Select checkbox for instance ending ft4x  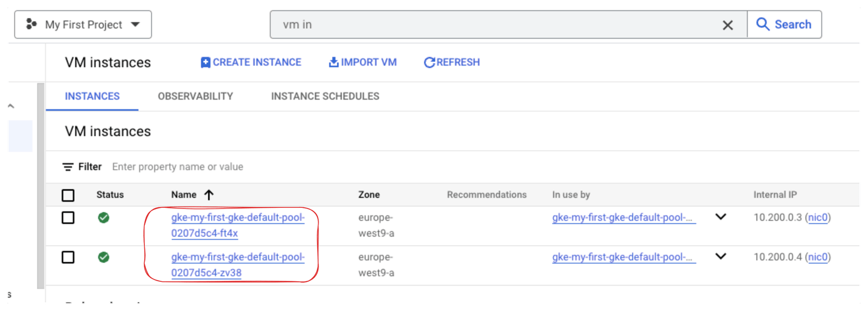click(68, 218)
